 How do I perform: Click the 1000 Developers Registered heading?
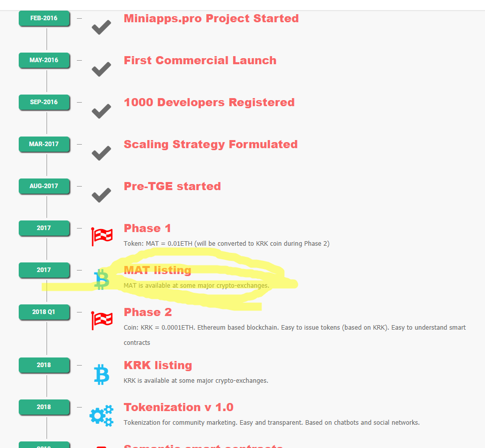tap(209, 102)
